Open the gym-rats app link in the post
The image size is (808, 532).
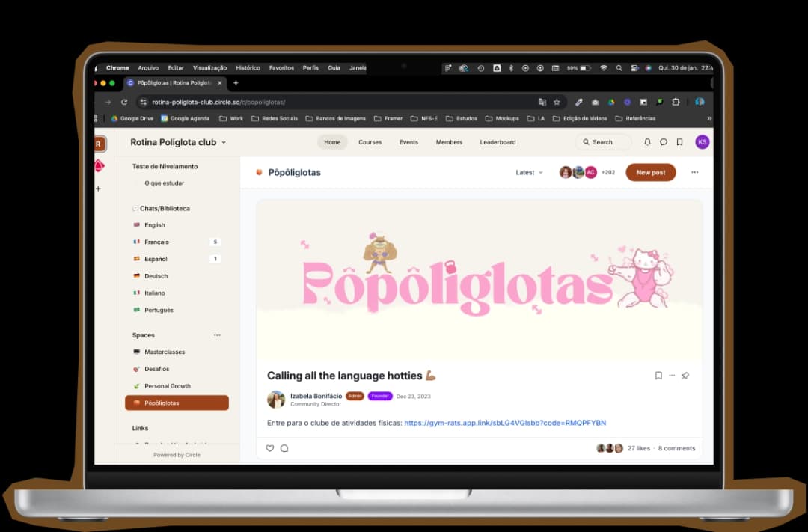click(x=505, y=423)
